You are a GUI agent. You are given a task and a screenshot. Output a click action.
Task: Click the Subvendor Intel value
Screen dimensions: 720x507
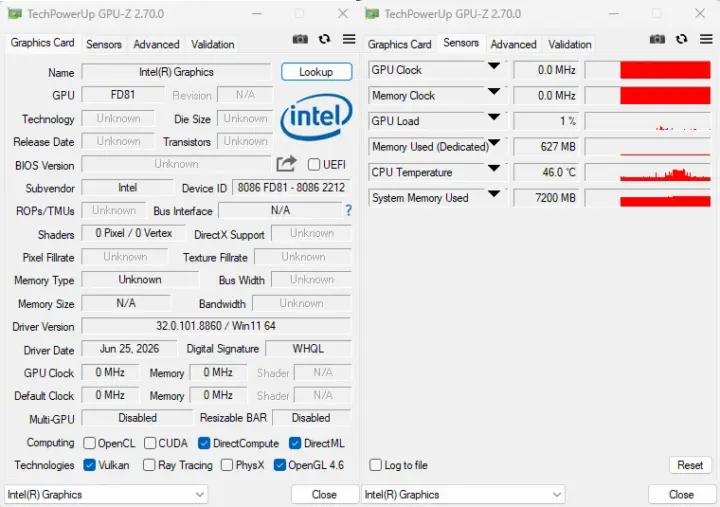[x=128, y=188]
